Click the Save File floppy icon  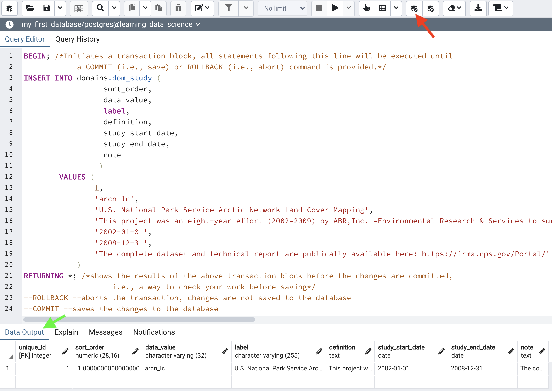pyautogui.click(x=46, y=8)
